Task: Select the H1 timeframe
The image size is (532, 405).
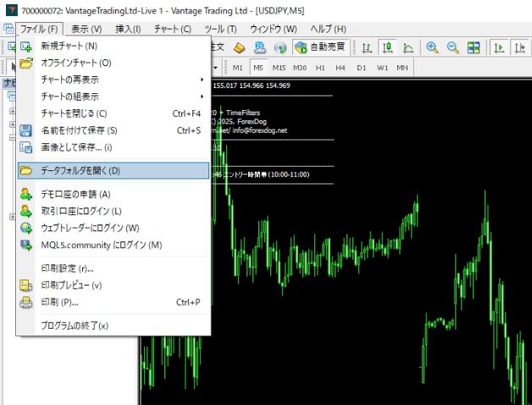Action: [320, 68]
